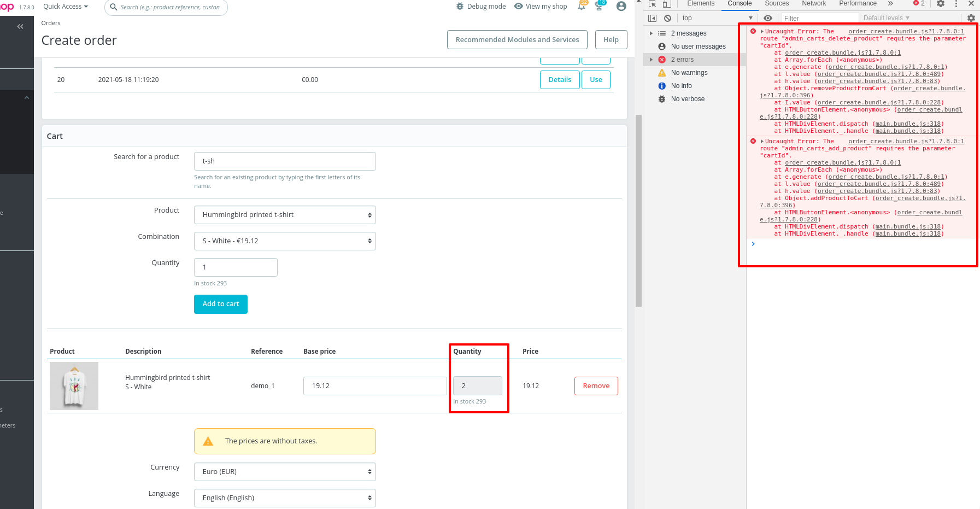
Task: Open the Combination dropdown showing S - White
Action: click(284, 241)
